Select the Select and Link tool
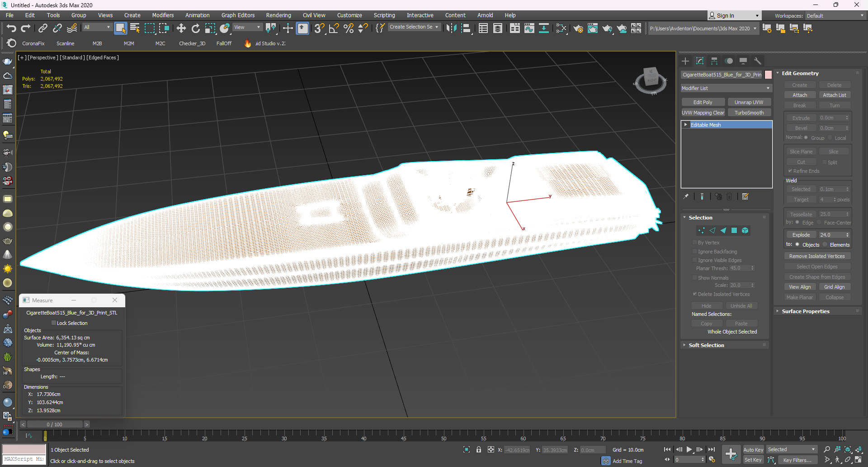 42,29
